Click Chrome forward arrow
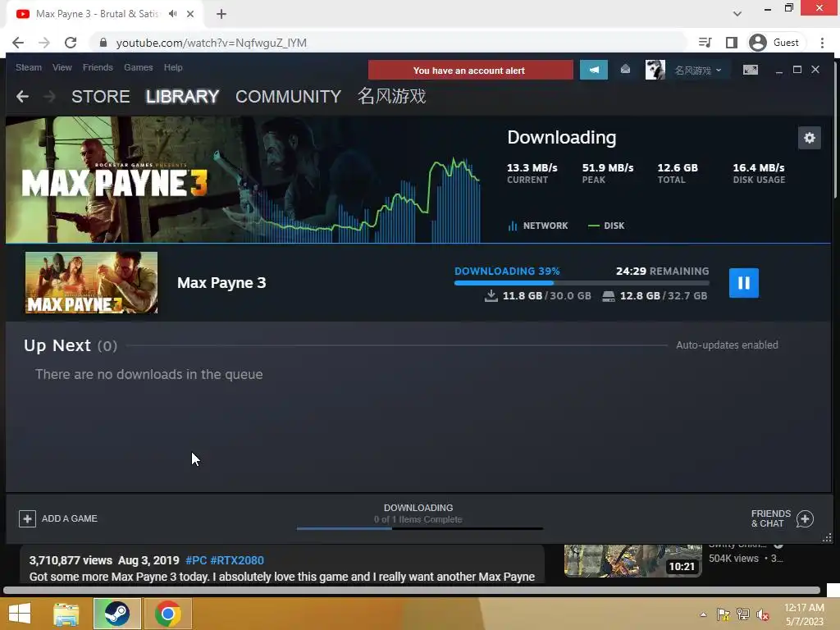The height and width of the screenshot is (630, 840). pos(44,43)
